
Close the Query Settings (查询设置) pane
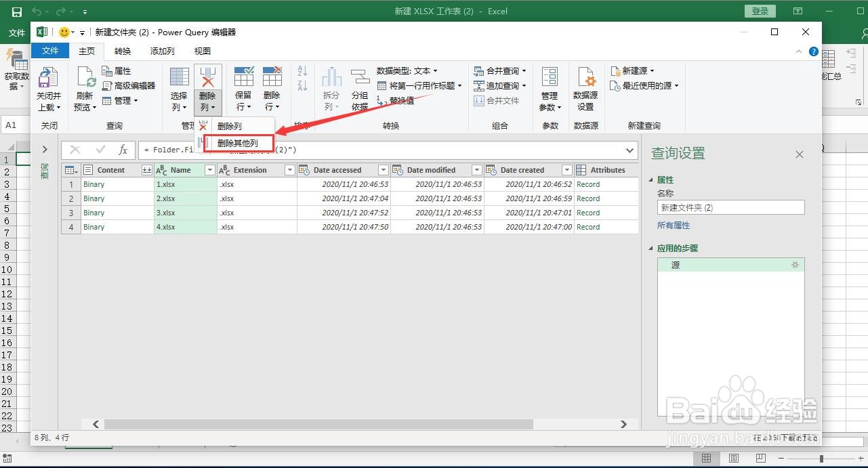tap(800, 154)
